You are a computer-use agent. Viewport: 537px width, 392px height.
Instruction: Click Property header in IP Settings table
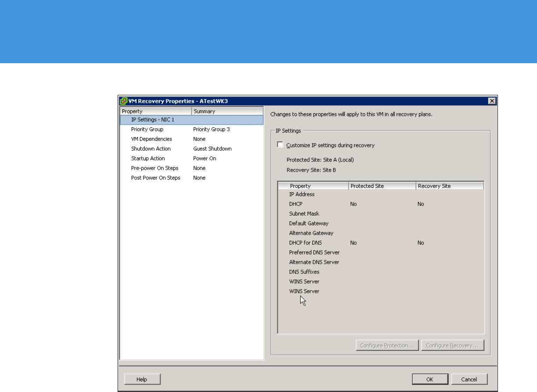[x=313, y=186]
